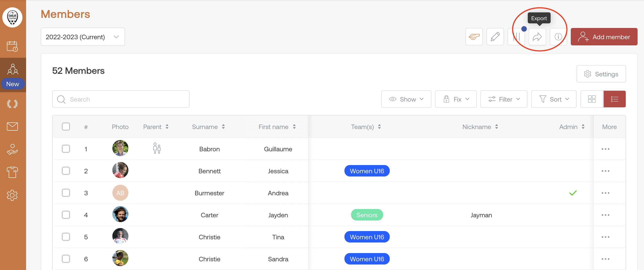Open the Settings button
This screenshot has height=270, width=644.
(601, 74)
